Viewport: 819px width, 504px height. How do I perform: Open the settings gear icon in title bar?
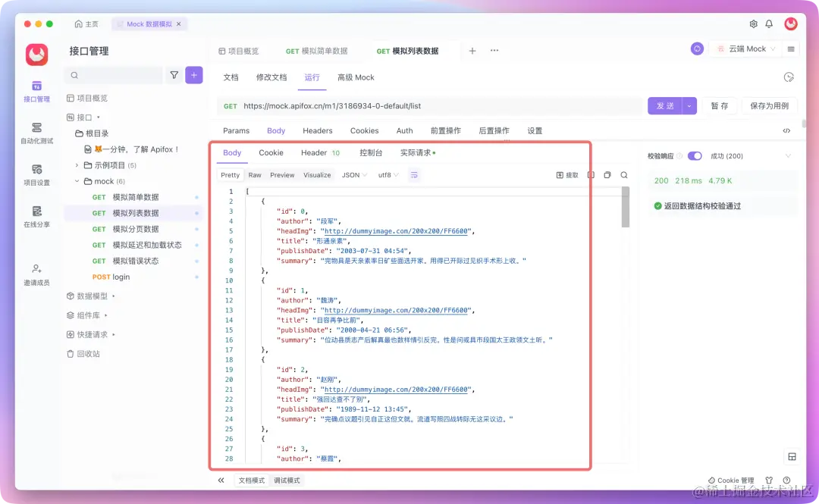coord(753,24)
